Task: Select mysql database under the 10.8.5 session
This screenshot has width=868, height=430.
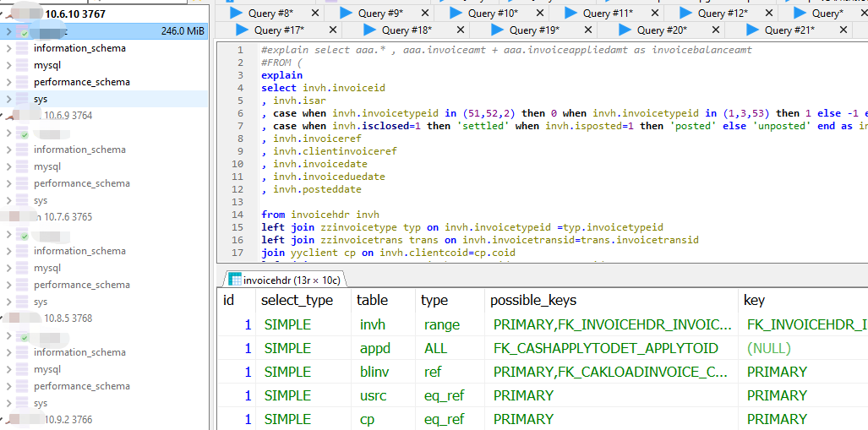Action: (x=47, y=369)
